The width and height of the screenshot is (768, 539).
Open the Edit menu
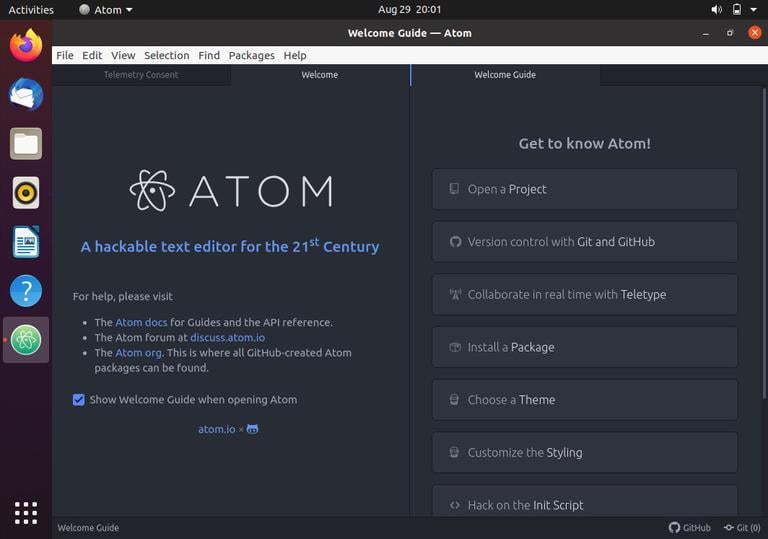tap(92, 55)
